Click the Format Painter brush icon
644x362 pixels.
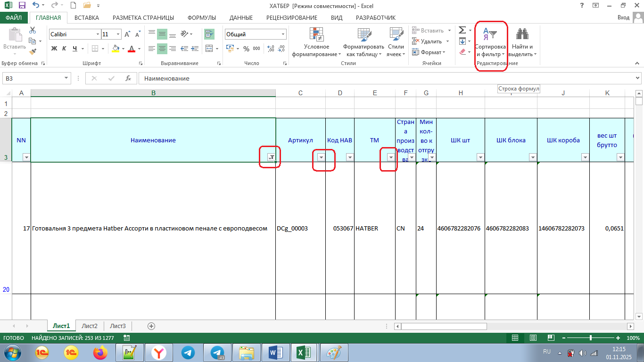(33, 52)
